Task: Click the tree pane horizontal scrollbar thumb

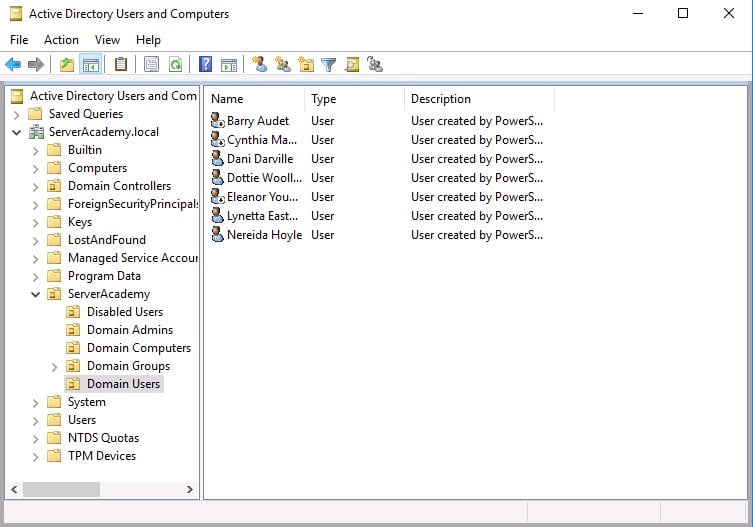Action: [x=61, y=490]
